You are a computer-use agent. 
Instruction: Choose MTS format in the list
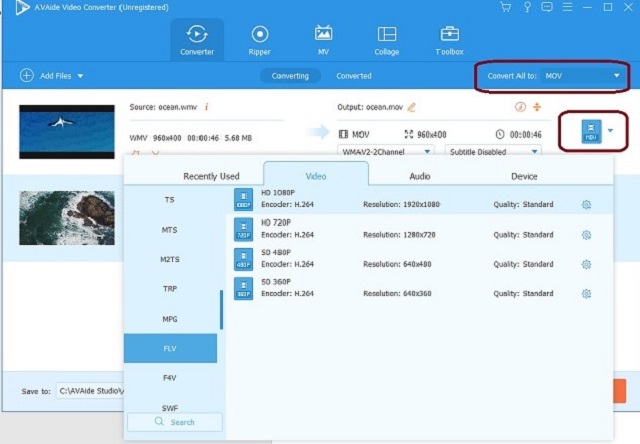pos(170,230)
